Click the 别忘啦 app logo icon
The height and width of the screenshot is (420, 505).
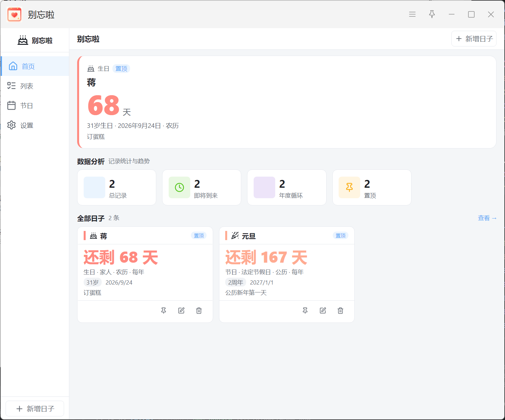coord(14,14)
